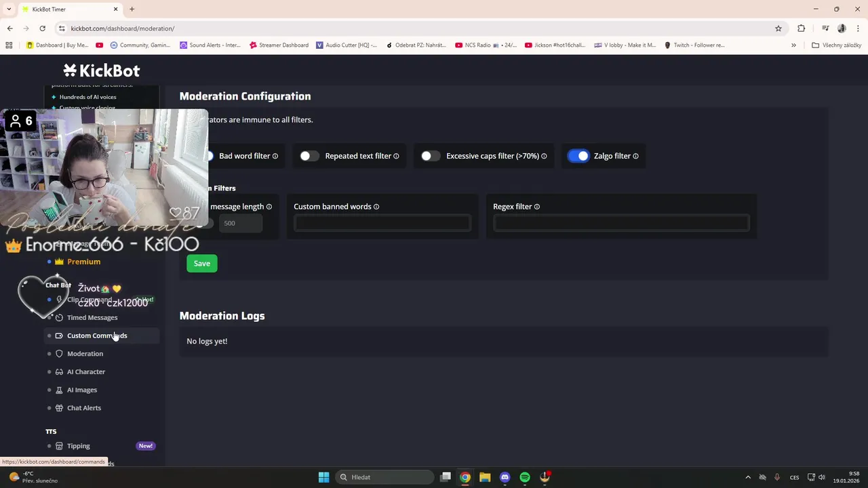Enable the Repeated text filter switch
The width and height of the screenshot is (868, 488).
click(309, 156)
